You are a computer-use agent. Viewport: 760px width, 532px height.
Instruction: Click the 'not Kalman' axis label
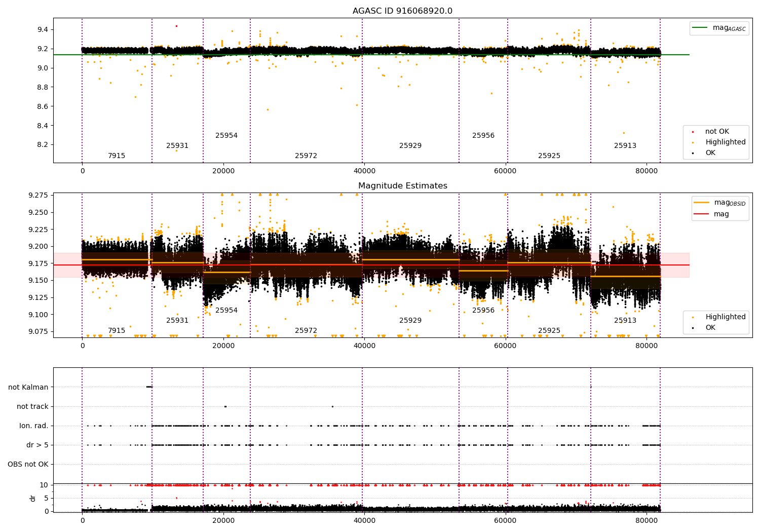pyautogui.click(x=28, y=387)
